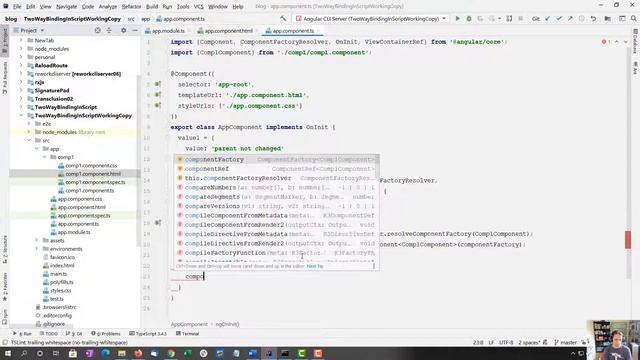
Task: Click the Git commit green checkmark
Action: coord(559,18)
